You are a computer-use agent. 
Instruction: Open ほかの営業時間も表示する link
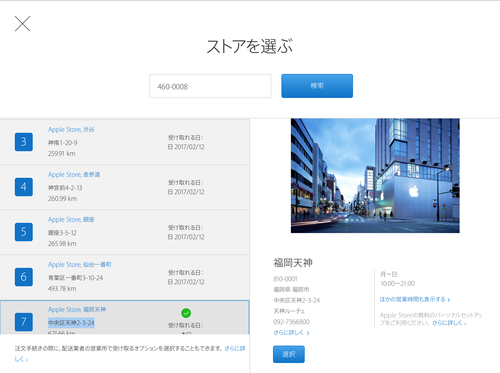[415, 299]
